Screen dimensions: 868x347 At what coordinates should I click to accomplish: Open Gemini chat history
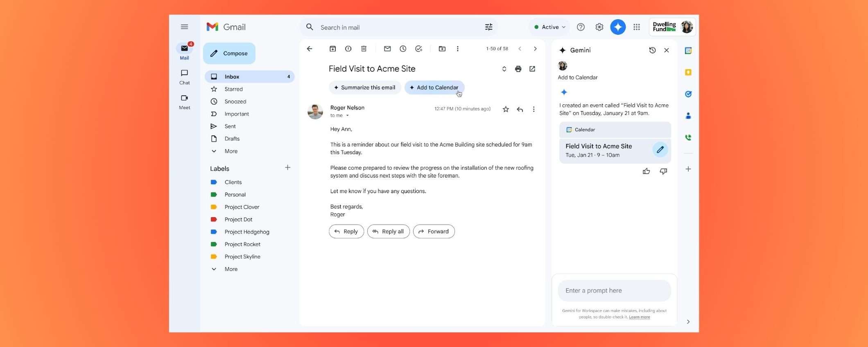652,50
